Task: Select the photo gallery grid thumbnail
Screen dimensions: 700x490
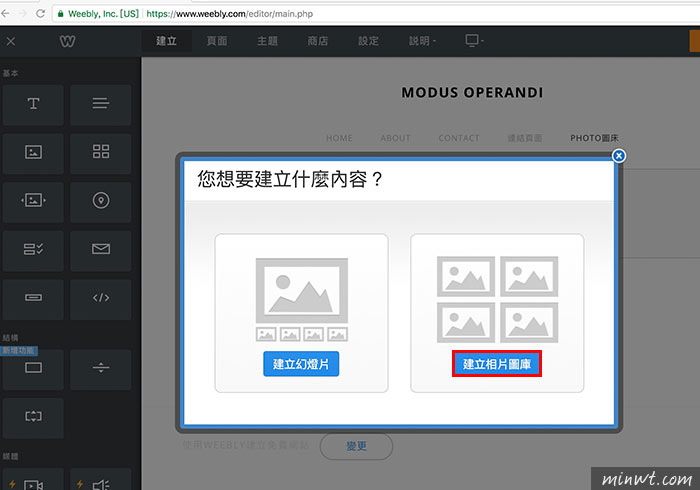Action: (x=497, y=299)
